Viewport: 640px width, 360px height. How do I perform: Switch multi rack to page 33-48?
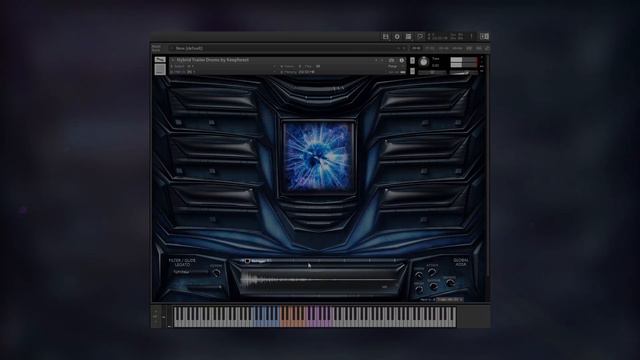click(x=444, y=48)
